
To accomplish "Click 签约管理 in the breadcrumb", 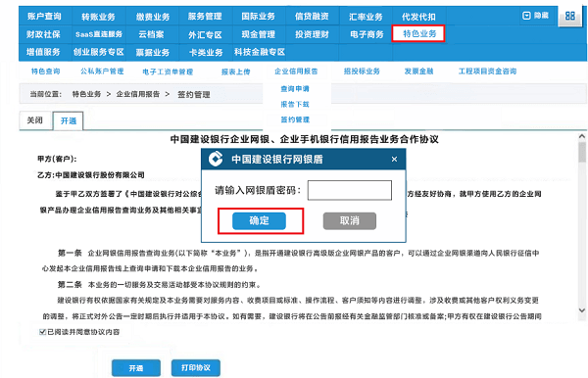I will pos(193,94).
